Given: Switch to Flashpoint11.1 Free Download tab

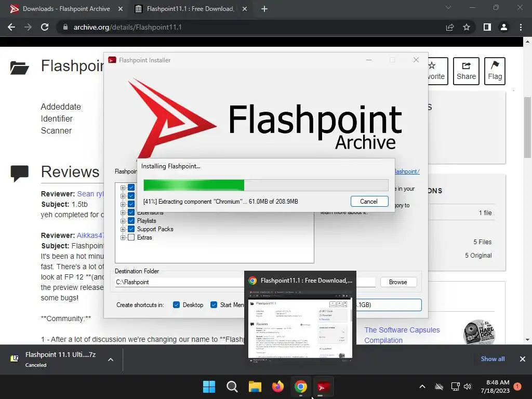Looking at the screenshot, I should coord(190,9).
